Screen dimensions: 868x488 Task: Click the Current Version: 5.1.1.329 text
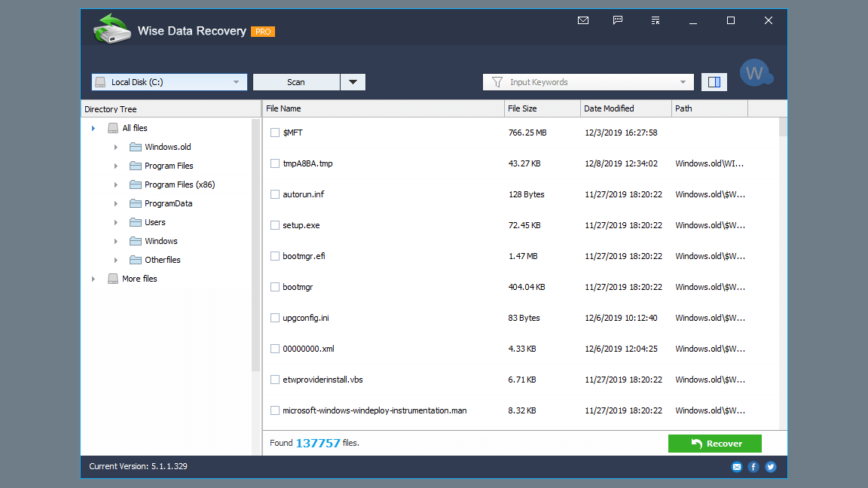click(x=139, y=466)
